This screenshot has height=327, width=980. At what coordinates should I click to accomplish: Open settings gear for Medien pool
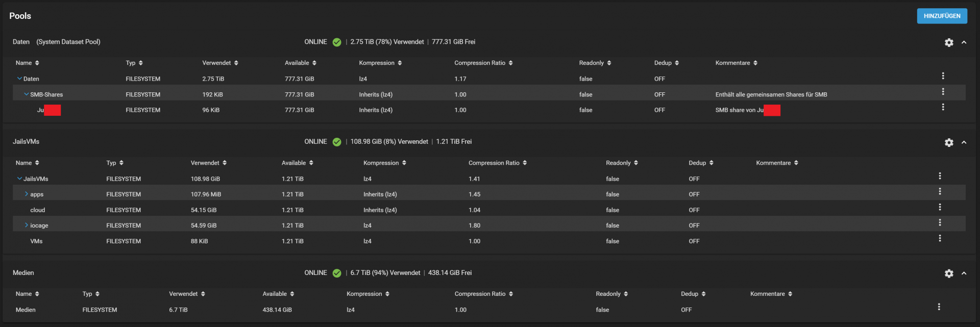click(x=948, y=273)
